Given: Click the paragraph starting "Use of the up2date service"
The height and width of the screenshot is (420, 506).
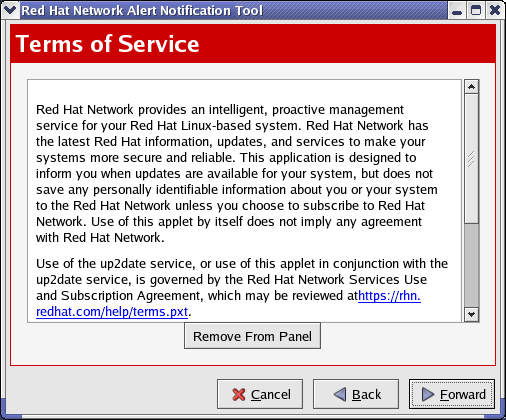Looking at the screenshot, I should 242,288.
